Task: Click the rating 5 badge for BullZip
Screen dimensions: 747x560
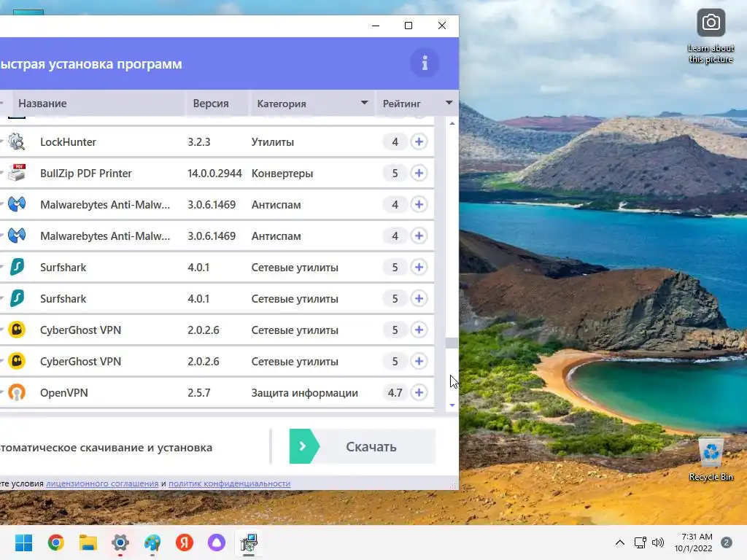Action: [x=395, y=173]
